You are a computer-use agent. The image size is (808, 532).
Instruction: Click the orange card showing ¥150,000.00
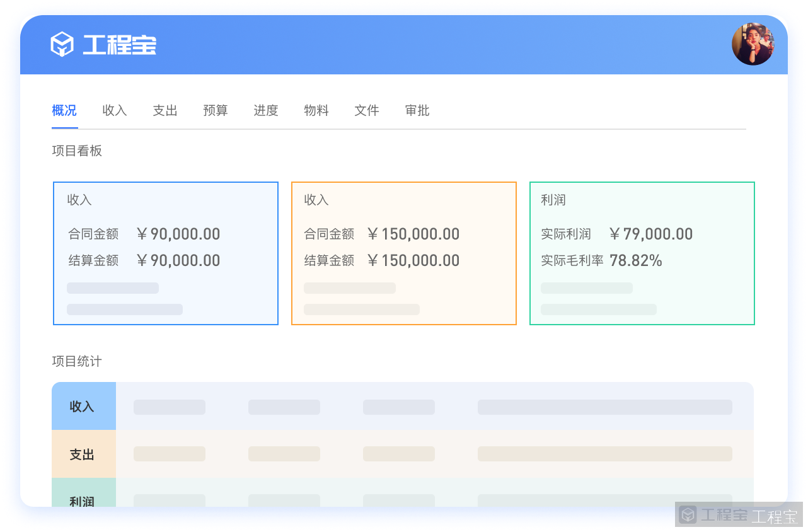coord(403,253)
